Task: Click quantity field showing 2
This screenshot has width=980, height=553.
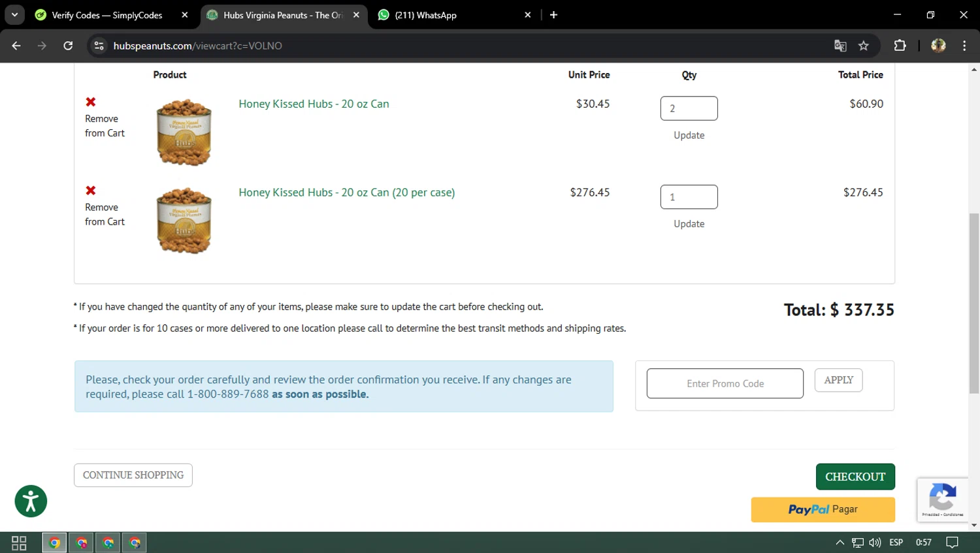Action: coord(689,108)
